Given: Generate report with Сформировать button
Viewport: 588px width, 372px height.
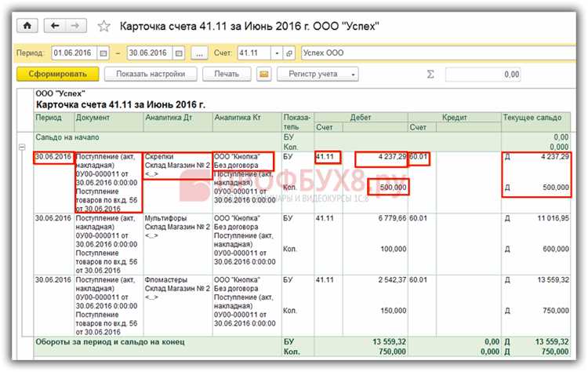Looking at the screenshot, I should pos(58,74).
